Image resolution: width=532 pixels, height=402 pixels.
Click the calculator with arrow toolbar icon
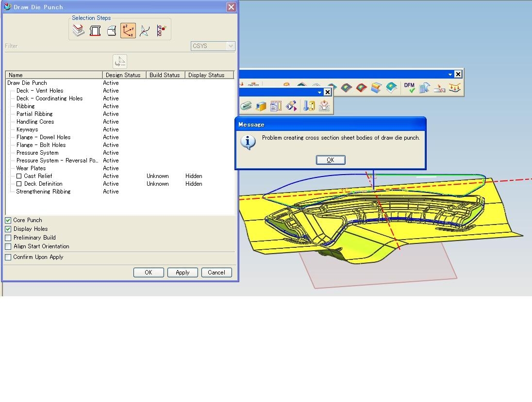[x=424, y=88]
